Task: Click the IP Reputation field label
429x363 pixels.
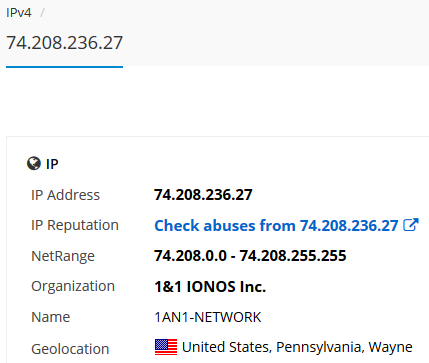Action: [x=75, y=225]
